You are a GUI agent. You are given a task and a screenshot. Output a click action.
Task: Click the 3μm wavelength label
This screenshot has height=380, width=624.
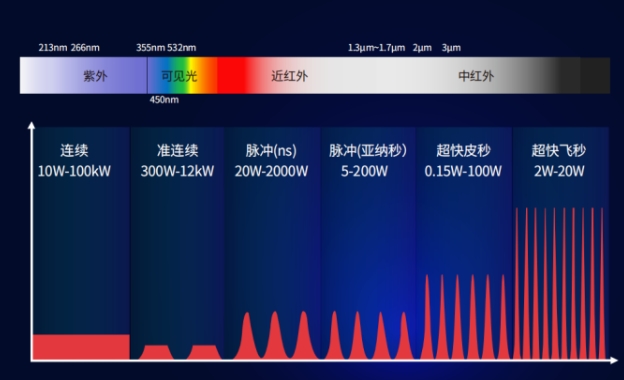click(451, 48)
